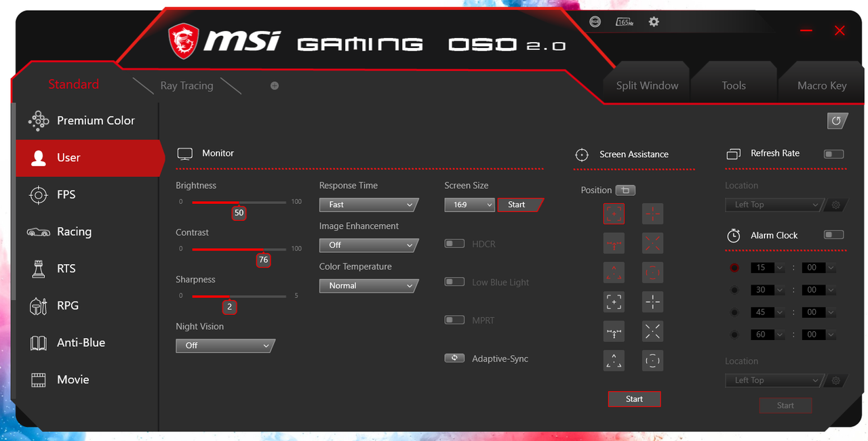Open the Color Temperature dropdown showing Normal
The width and height of the screenshot is (868, 441).
click(x=369, y=286)
